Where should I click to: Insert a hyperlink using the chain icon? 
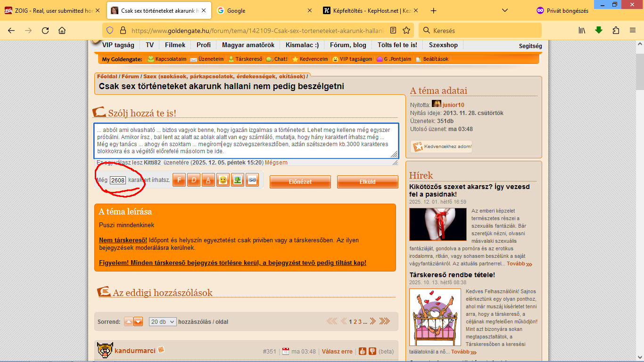[252, 181]
